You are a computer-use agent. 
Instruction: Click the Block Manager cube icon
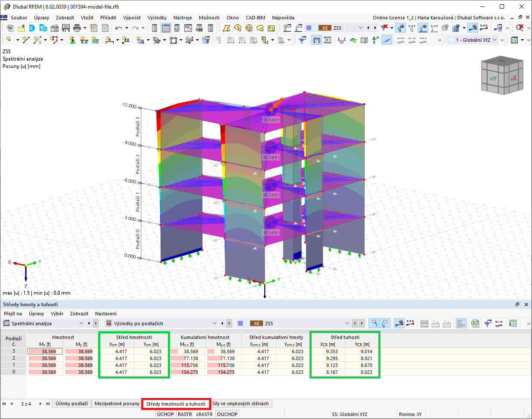click(43, 28)
